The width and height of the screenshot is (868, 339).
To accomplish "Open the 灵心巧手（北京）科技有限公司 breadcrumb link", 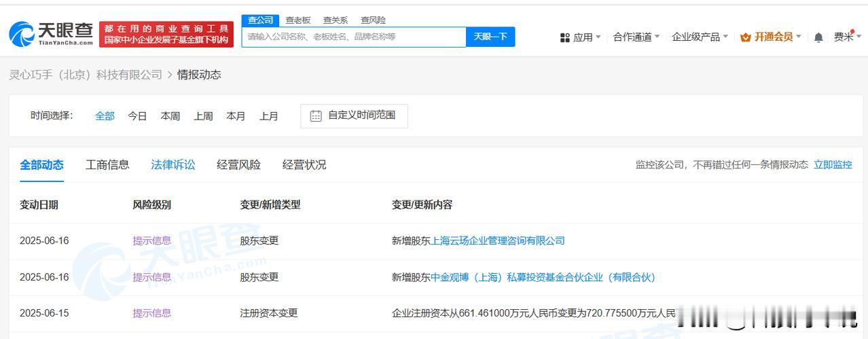I will coord(86,75).
